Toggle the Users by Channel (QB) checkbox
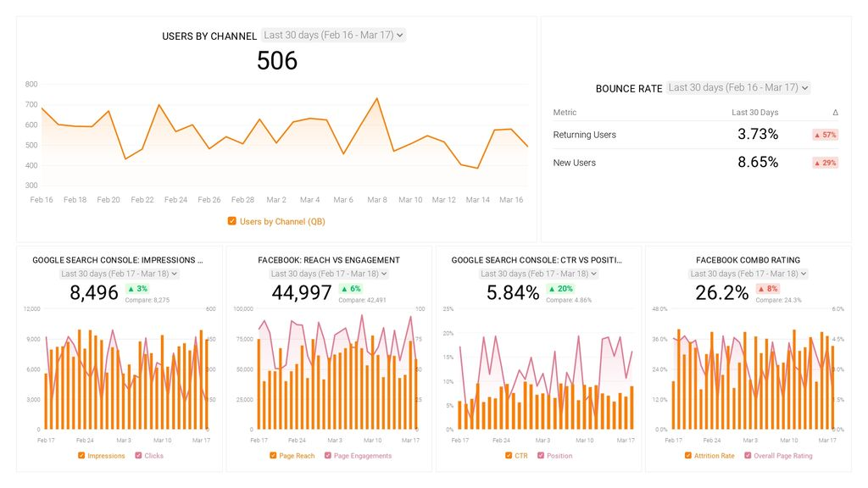 pos(232,221)
